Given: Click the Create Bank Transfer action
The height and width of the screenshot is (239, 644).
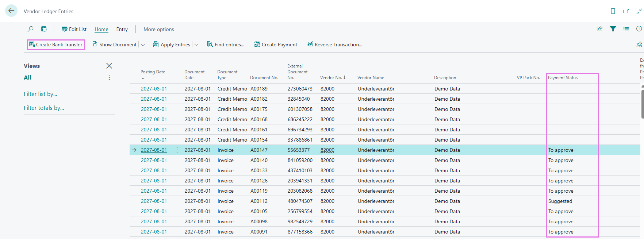Looking at the screenshot, I should (56, 45).
